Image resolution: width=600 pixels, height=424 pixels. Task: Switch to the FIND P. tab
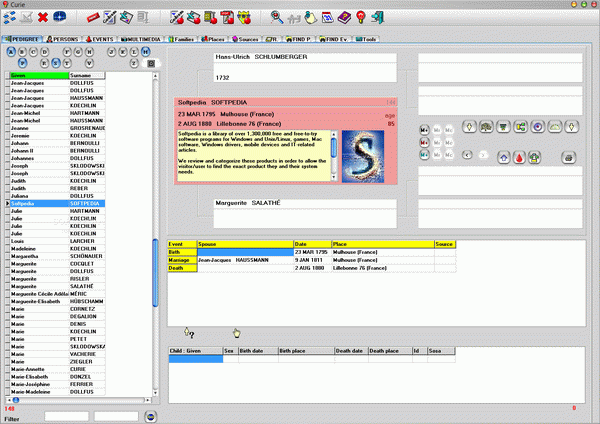[299, 39]
